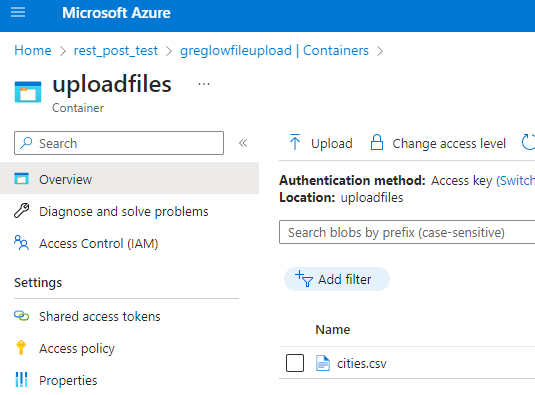Click the IAM people icon
Image resolution: width=535 pixels, height=395 pixels.
(21, 243)
